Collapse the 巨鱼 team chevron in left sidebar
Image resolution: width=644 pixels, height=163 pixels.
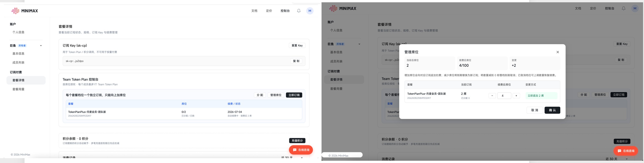coord(41,46)
